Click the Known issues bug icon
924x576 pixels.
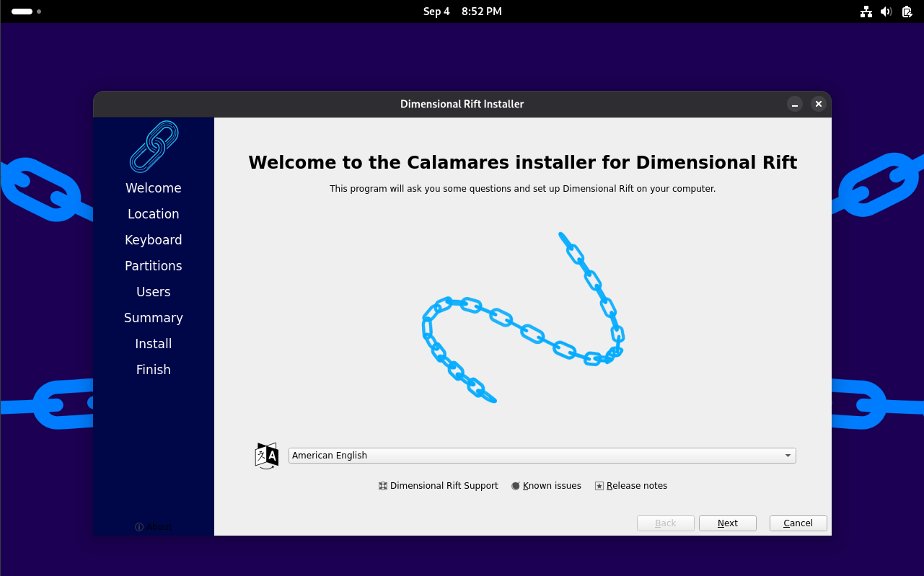tap(516, 486)
